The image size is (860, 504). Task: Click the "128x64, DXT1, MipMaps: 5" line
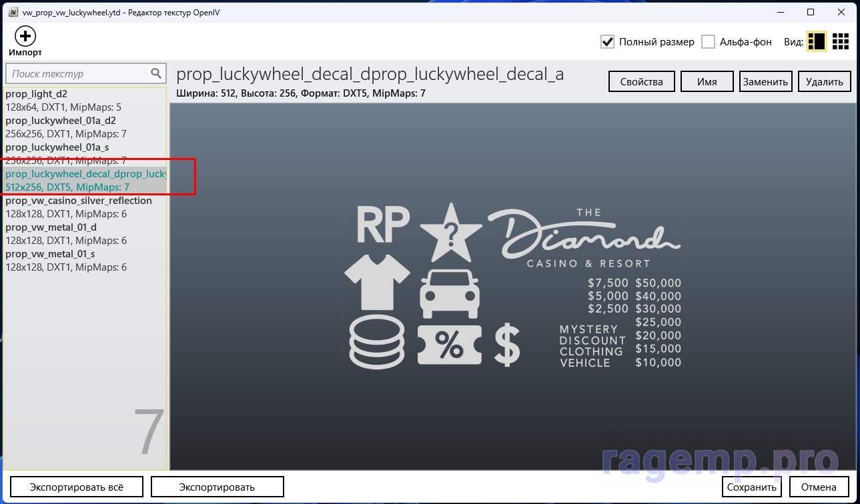63,107
